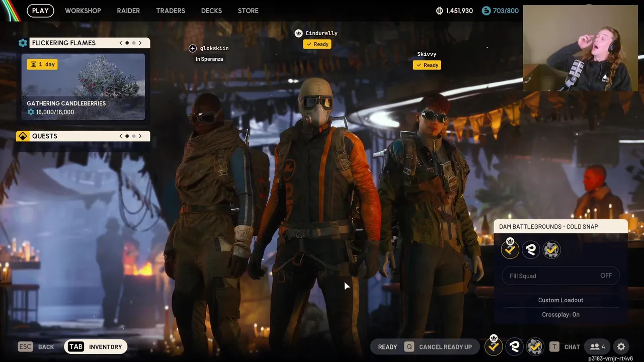The height and width of the screenshot is (362, 644).
Task: Open Inventory with the TAB button
Action: [x=96, y=347]
